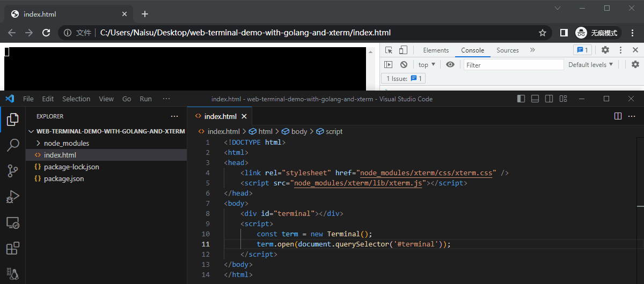Open the View menu in VS Code
This screenshot has width=644, height=284.
coord(106,99)
